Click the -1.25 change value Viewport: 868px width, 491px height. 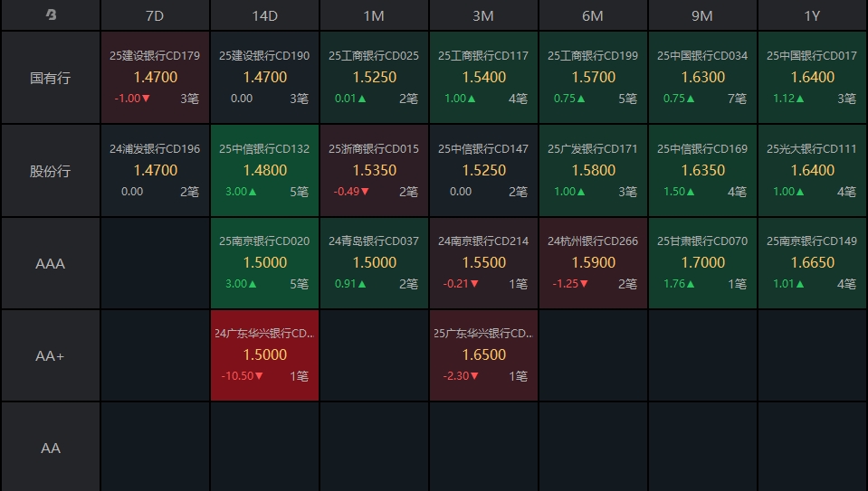coord(570,284)
